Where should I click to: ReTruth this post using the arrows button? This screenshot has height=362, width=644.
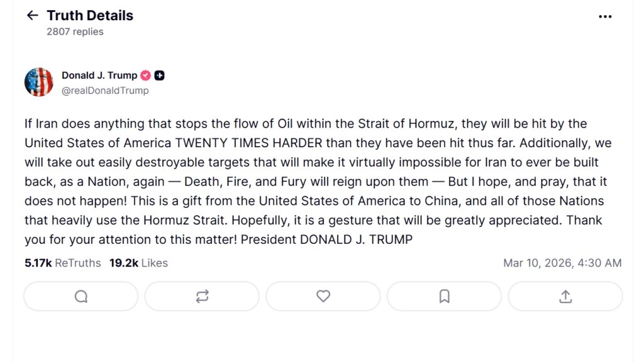tap(202, 296)
